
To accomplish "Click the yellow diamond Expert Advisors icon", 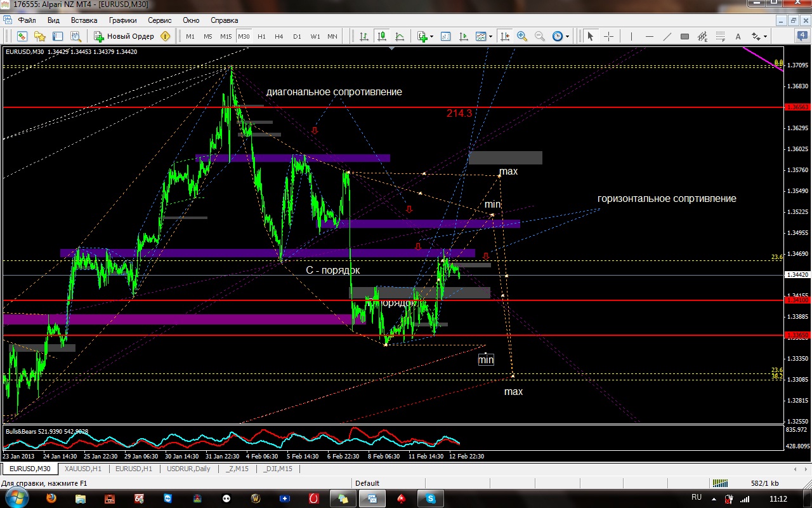I will pyautogui.click(x=166, y=36).
